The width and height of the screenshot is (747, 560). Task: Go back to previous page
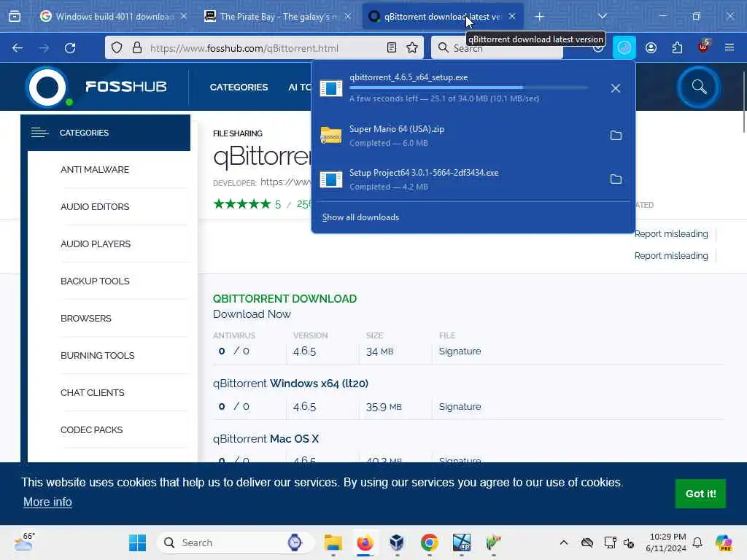(18, 48)
